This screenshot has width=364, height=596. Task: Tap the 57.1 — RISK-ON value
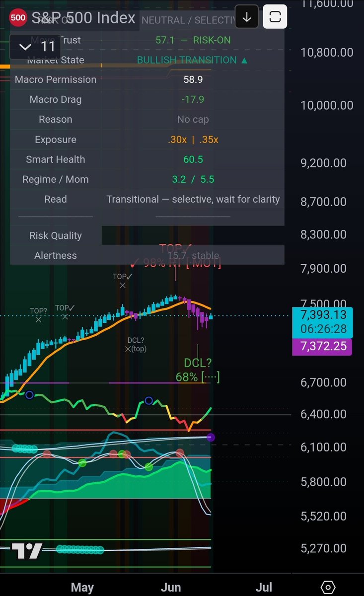[x=193, y=40]
